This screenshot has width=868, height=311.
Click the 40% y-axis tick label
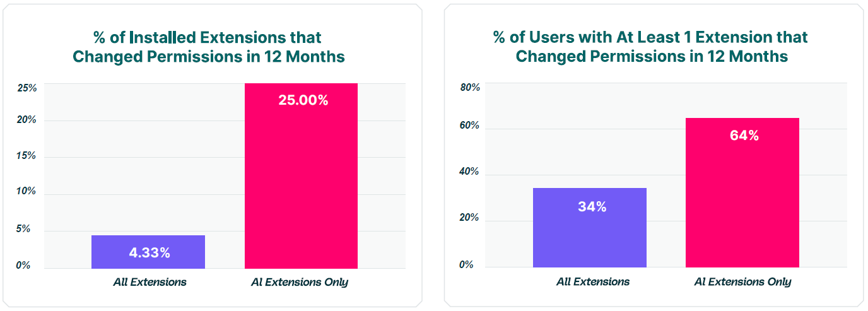(470, 172)
